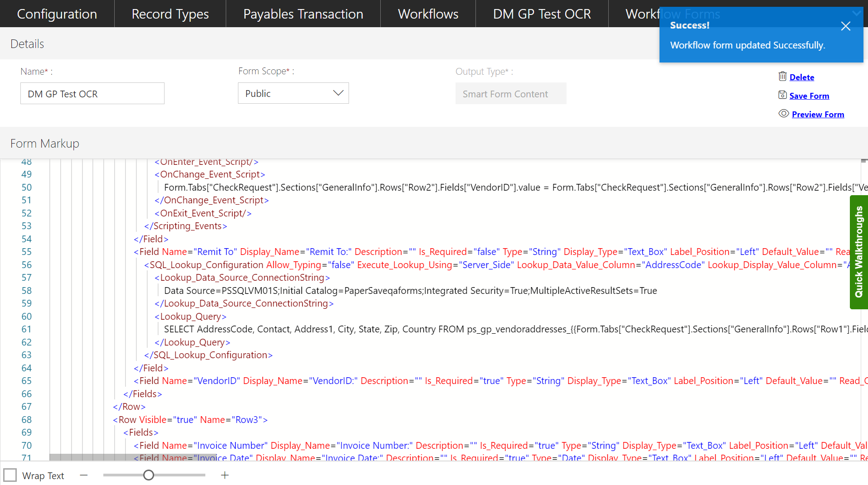Screen dimensions: 868x485
Task: Open the Configuration tab
Action: (x=57, y=14)
